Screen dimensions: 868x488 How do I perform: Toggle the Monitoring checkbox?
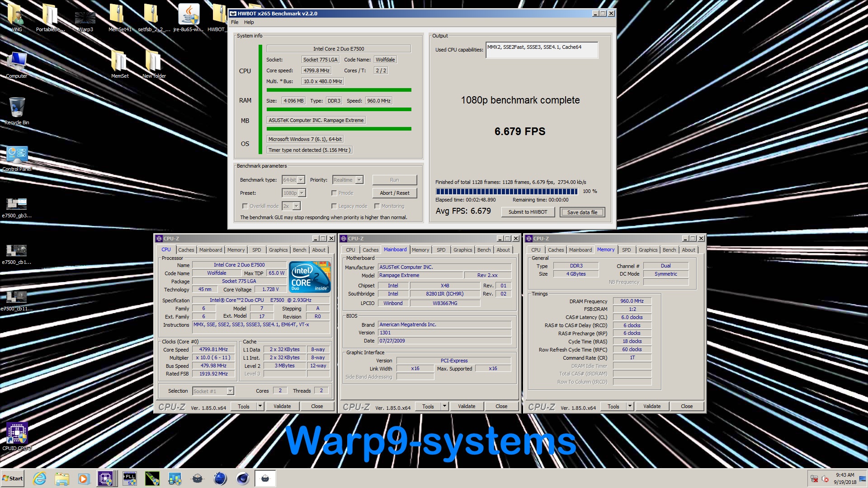tap(377, 206)
